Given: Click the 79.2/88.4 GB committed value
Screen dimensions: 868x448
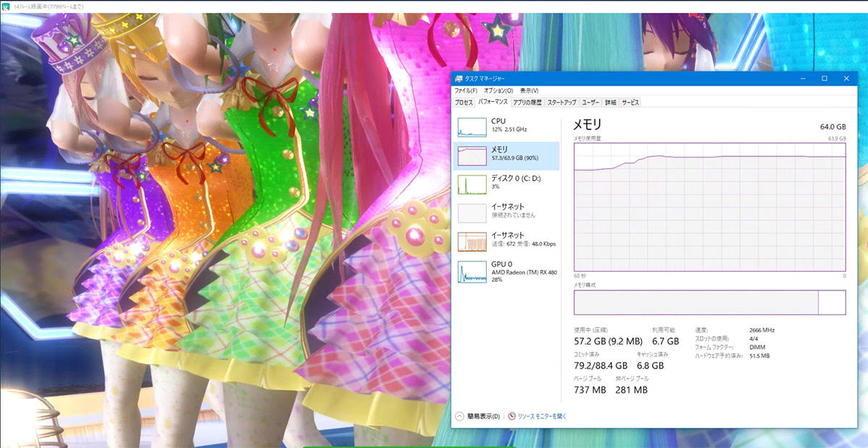Looking at the screenshot, I should pos(600,366).
